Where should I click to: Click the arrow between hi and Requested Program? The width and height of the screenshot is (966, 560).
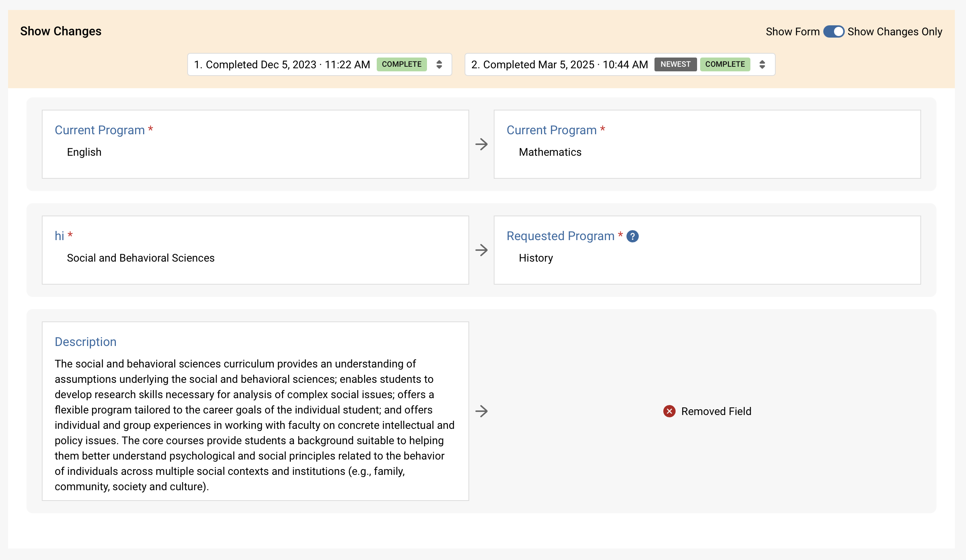481,250
